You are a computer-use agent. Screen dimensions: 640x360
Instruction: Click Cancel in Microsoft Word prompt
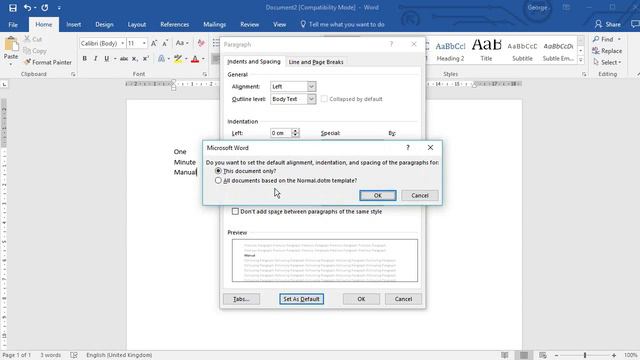click(420, 196)
